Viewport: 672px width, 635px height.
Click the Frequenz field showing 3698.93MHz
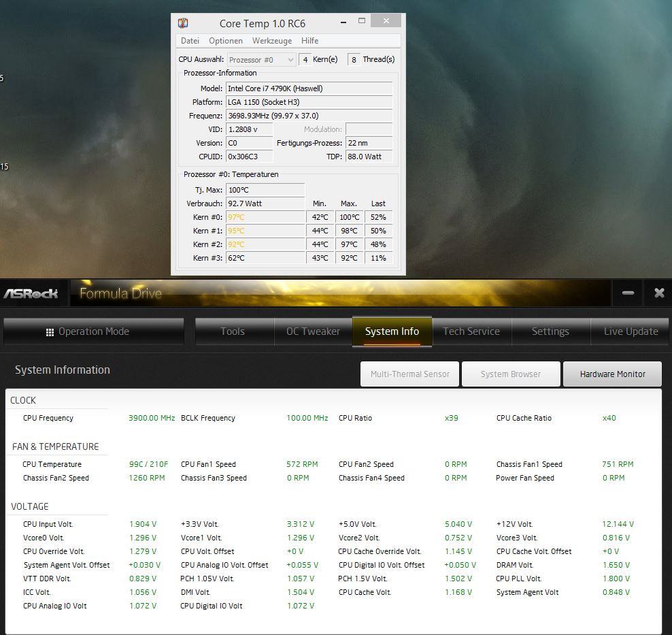pyautogui.click(x=309, y=116)
